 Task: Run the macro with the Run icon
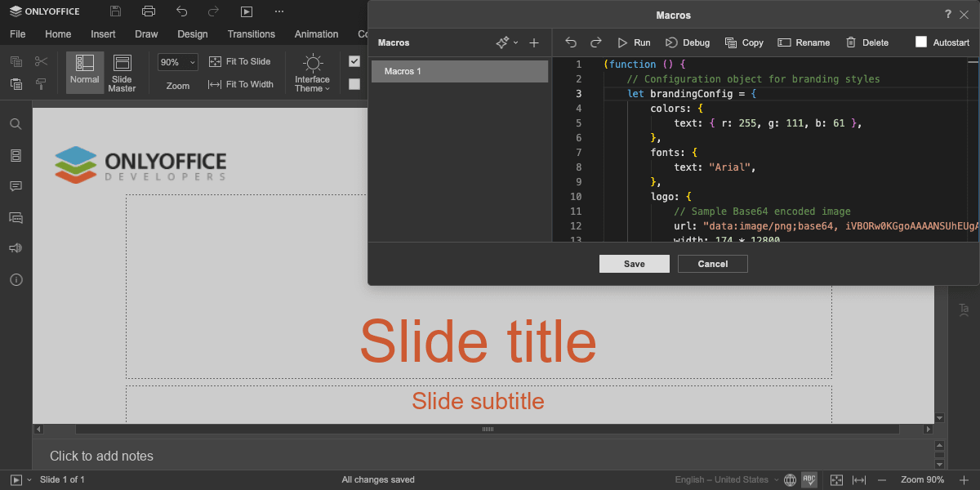pos(623,42)
